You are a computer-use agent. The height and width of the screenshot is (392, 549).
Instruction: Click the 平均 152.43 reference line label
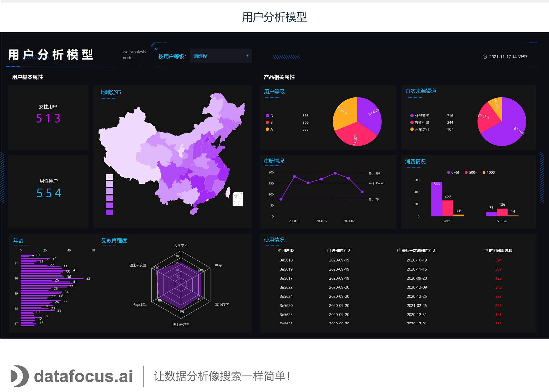pyautogui.click(x=376, y=183)
